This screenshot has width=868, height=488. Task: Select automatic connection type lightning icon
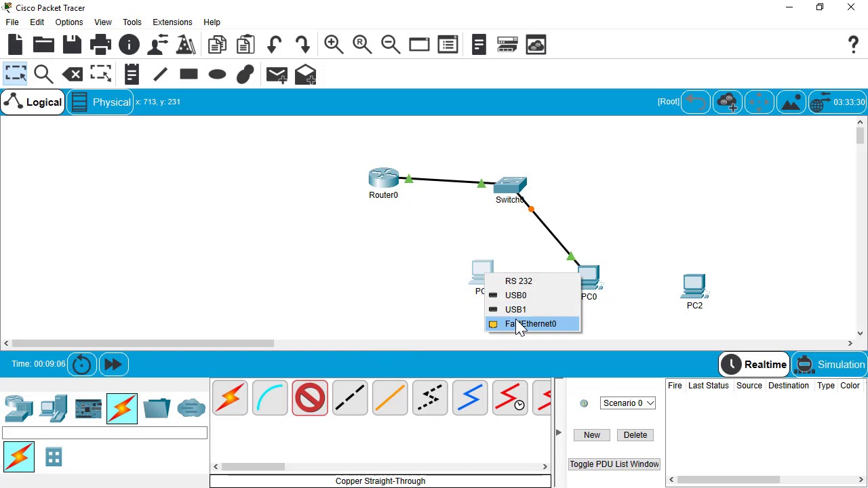[x=230, y=397]
